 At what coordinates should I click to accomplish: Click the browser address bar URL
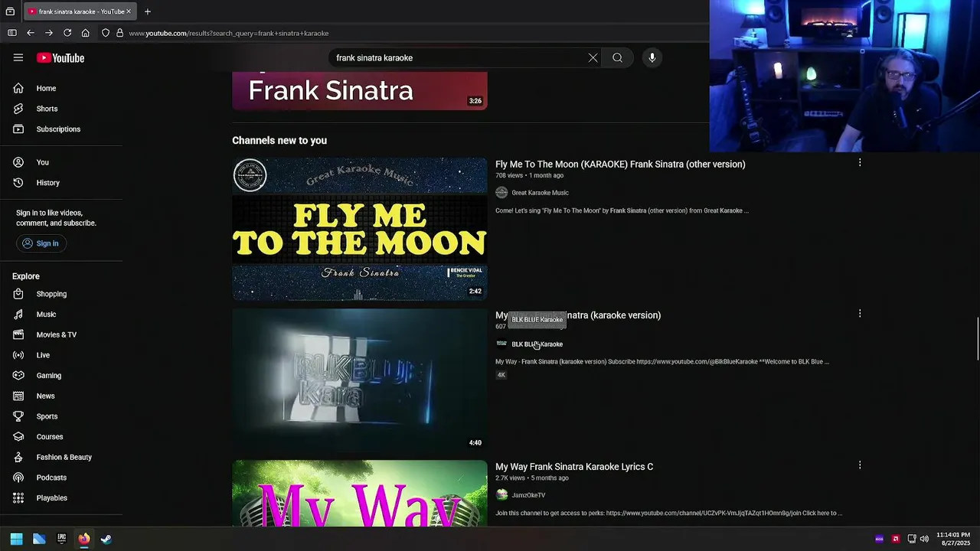(229, 33)
